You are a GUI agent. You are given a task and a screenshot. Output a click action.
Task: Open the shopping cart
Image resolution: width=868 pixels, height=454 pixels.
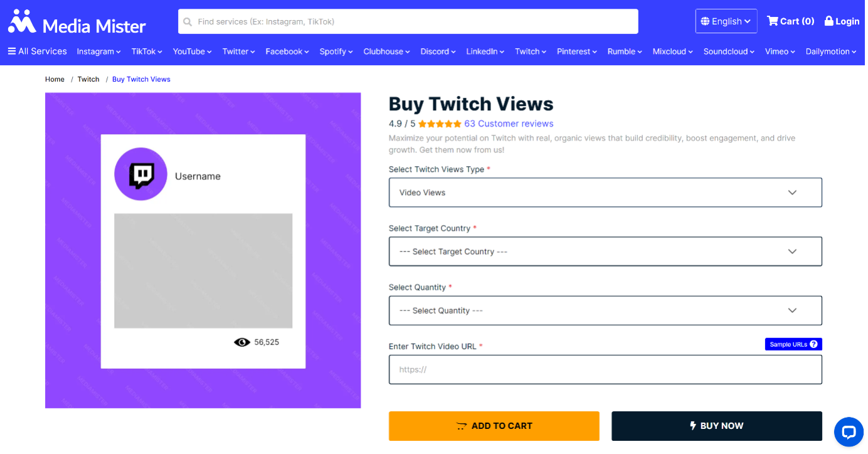tap(790, 21)
